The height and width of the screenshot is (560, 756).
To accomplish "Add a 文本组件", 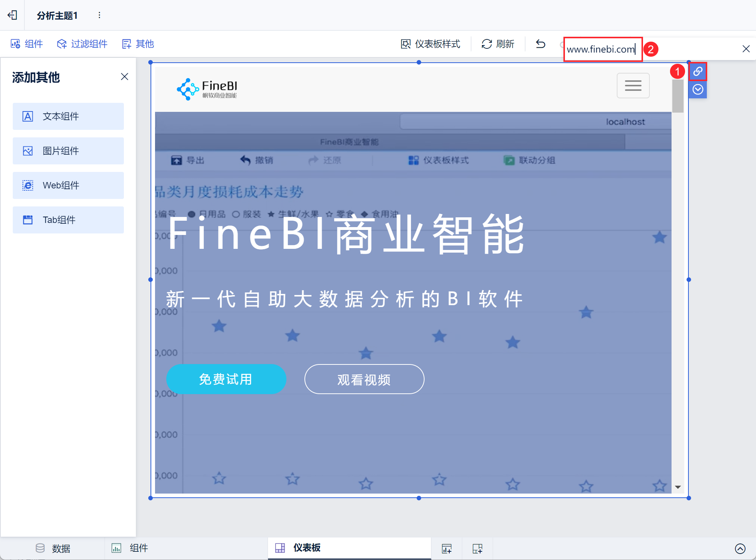I will click(68, 116).
